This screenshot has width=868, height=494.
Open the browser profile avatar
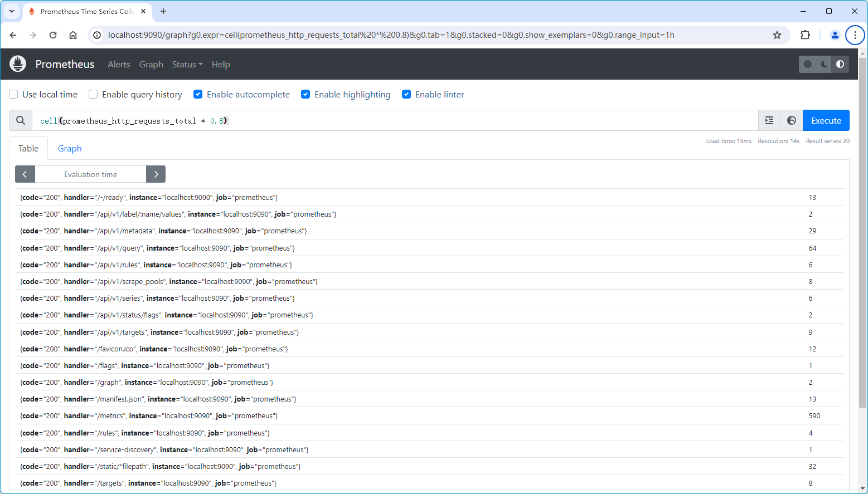(x=835, y=35)
